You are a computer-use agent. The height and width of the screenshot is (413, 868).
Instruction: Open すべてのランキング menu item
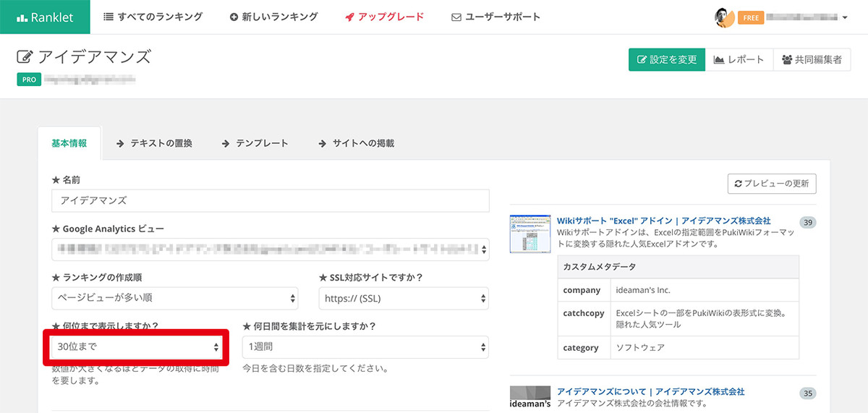click(153, 17)
